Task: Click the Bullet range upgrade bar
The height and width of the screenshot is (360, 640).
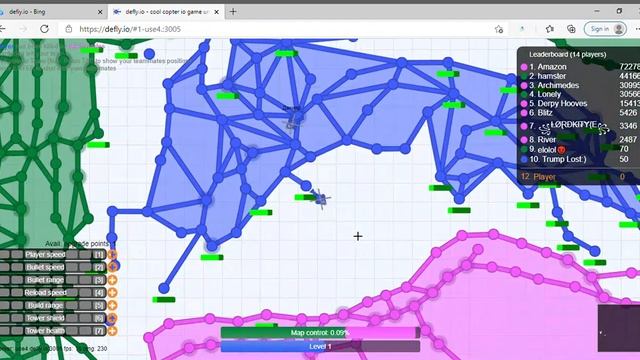Action: [53, 280]
